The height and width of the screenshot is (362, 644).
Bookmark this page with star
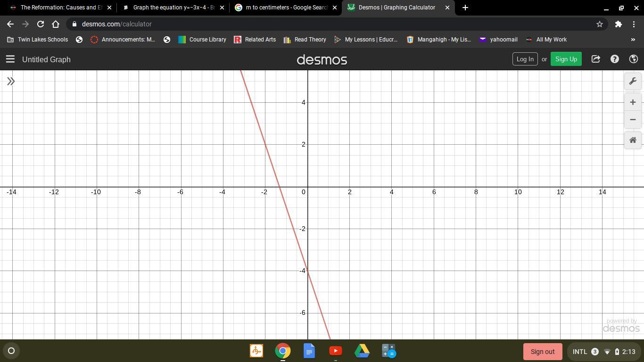[x=600, y=24]
